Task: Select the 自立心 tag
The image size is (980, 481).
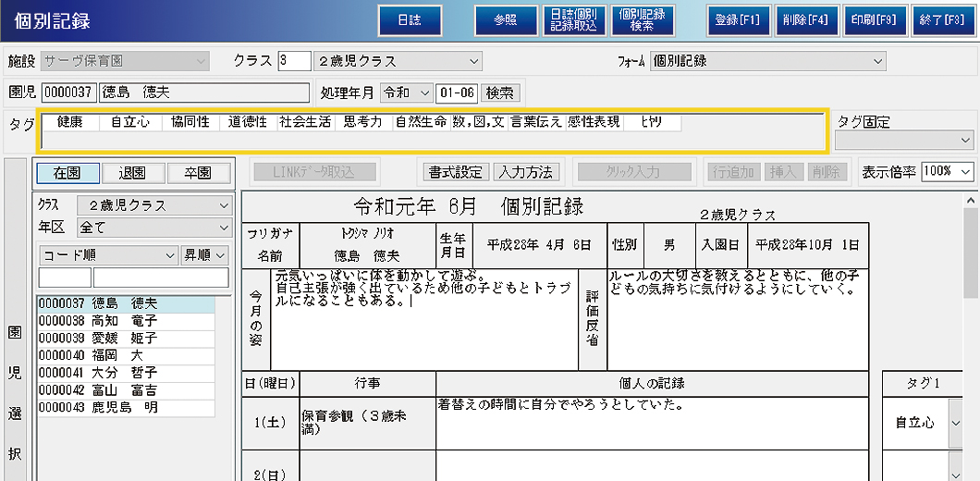Action: pos(130,122)
